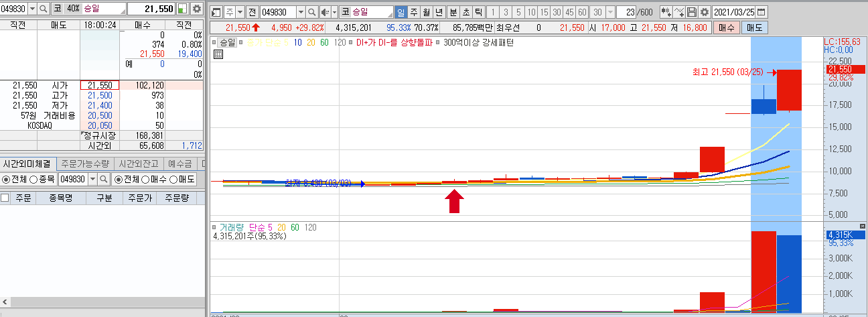Viewport: 868px width, 317px height.
Task: Select monthly (월) chart period
Action: click(426, 12)
